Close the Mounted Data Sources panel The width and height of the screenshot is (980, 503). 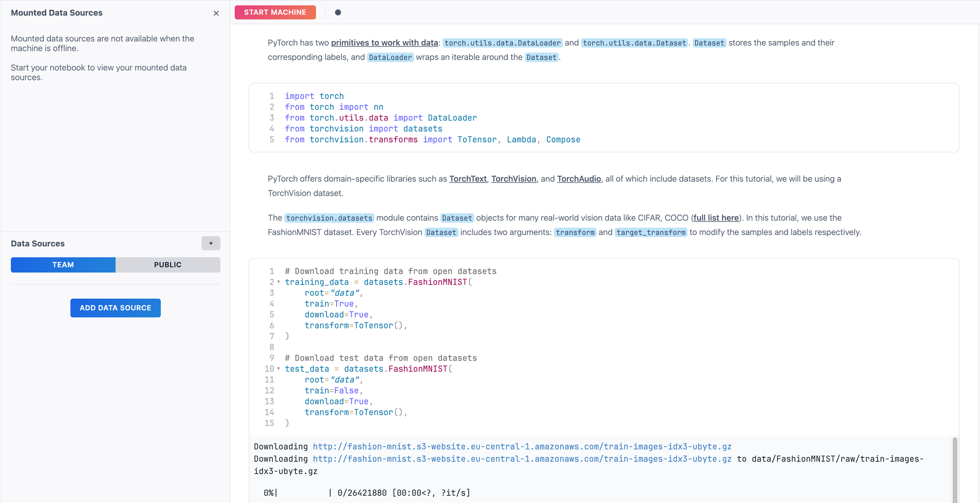[x=216, y=13]
